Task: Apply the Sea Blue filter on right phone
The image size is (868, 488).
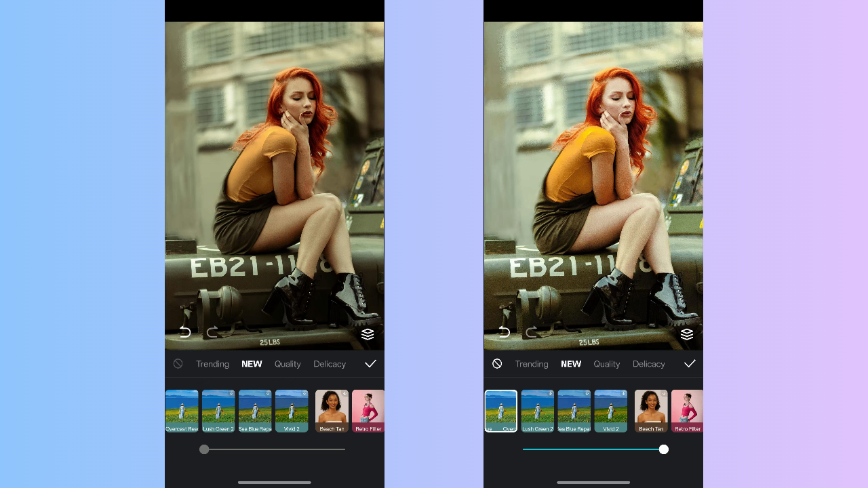Action: click(x=574, y=411)
